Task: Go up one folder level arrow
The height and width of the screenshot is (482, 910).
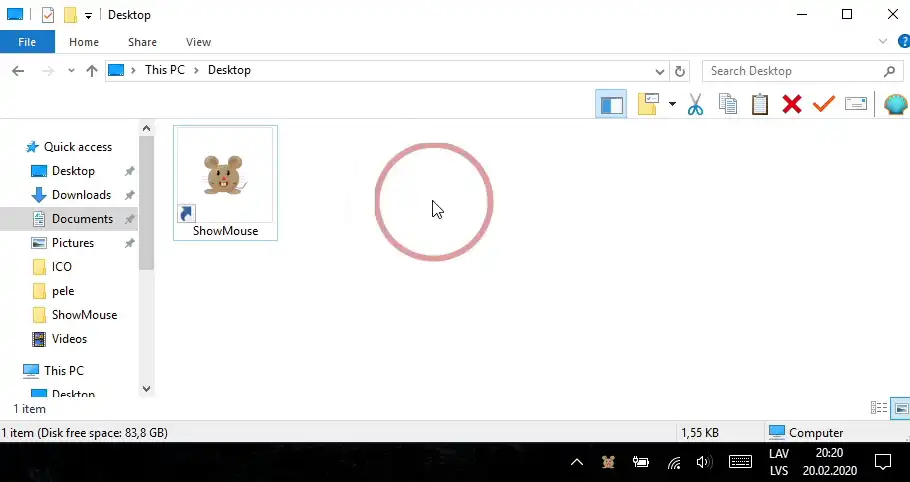Action: 92,71
